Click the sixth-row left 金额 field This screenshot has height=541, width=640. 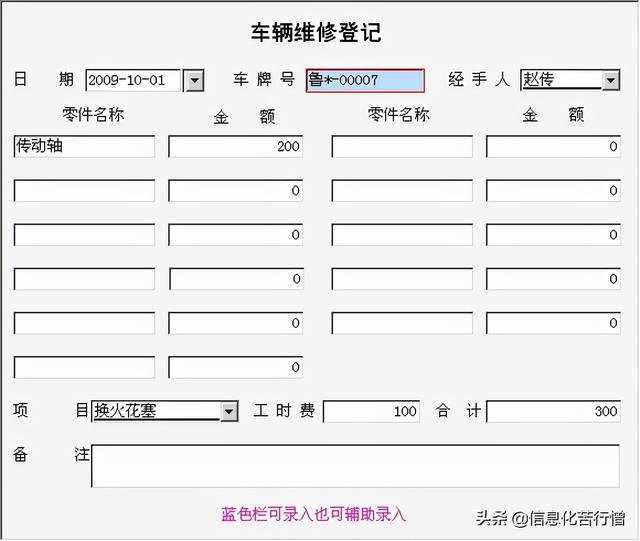[x=236, y=367]
